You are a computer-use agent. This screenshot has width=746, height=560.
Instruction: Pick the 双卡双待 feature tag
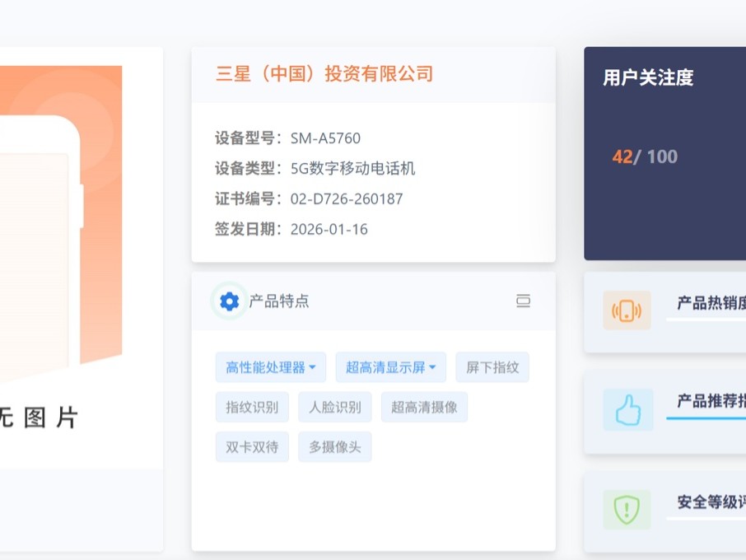pos(252,447)
